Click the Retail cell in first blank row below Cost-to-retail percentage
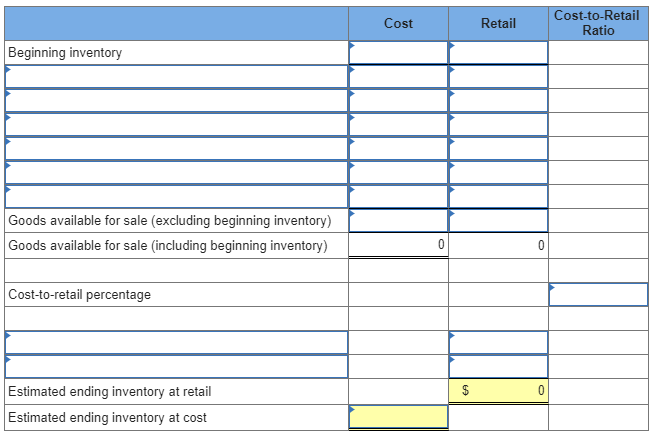 click(x=498, y=343)
